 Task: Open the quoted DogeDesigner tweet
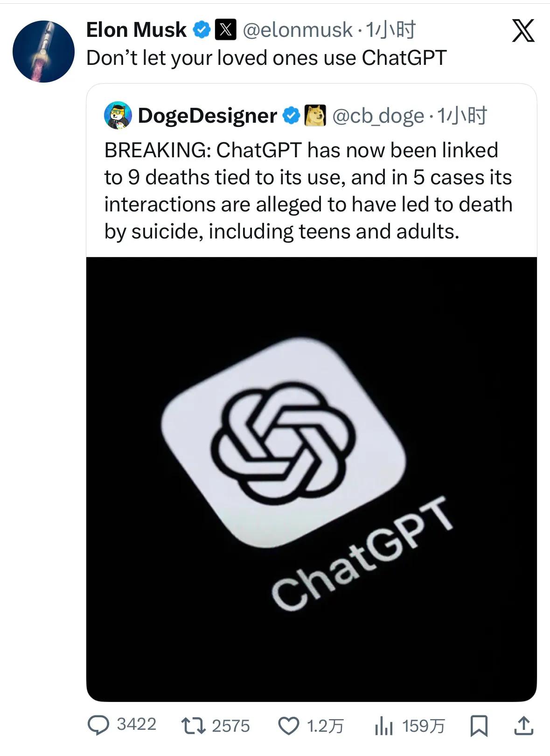tap(308, 187)
